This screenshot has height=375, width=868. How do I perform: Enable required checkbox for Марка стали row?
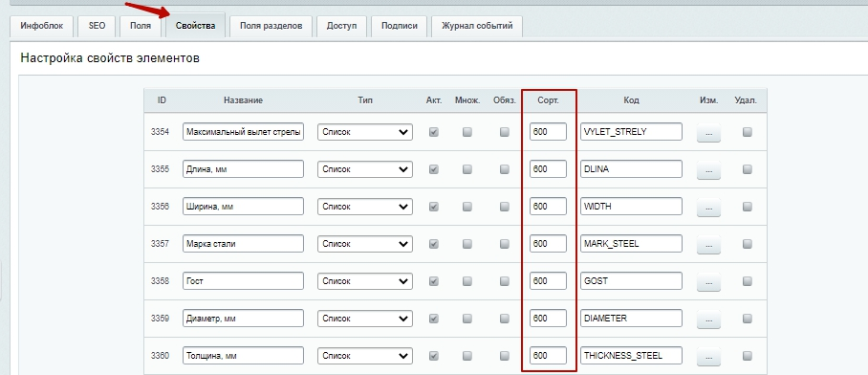(505, 244)
